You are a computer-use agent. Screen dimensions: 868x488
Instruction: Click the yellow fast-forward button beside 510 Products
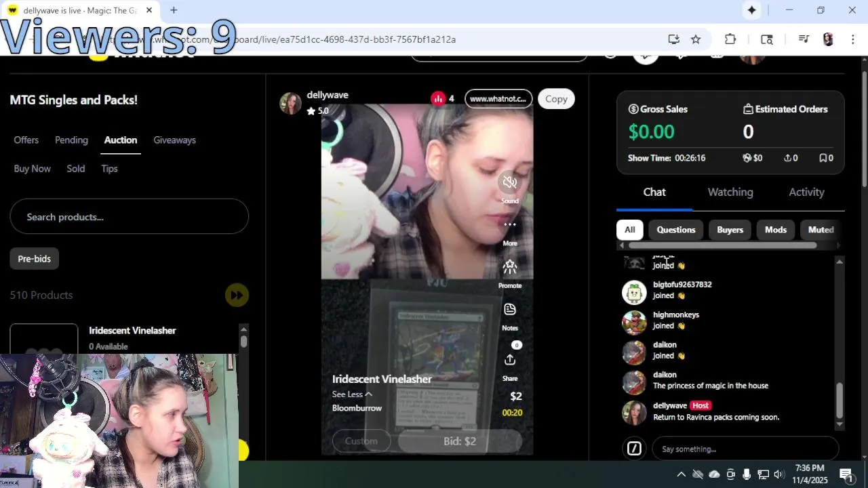[237, 295]
